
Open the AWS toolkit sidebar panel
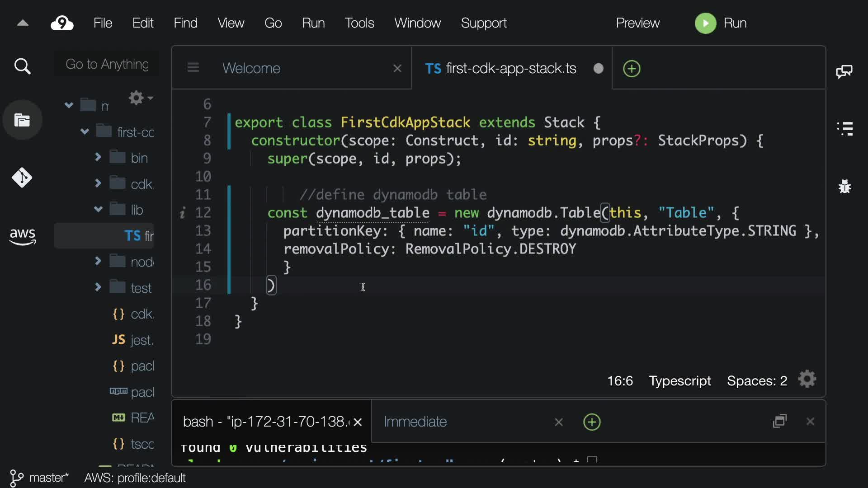22,235
